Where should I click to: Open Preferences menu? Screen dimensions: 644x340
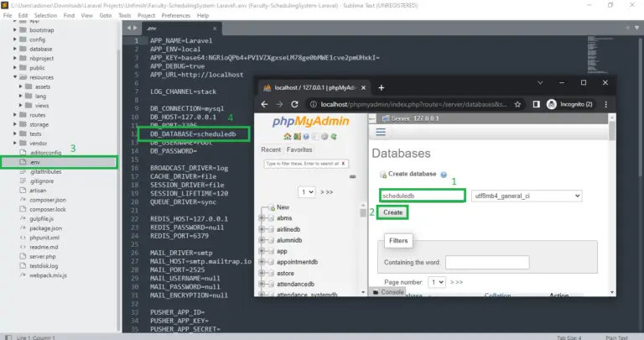[176, 15]
